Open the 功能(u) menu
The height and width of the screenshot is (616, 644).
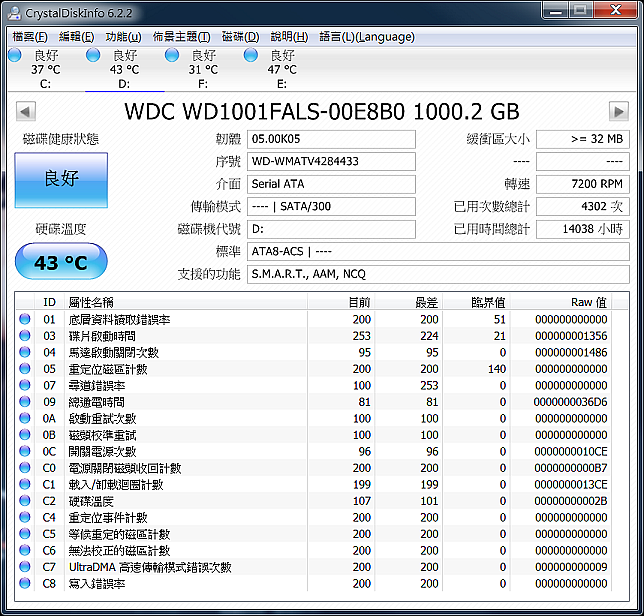[123, 37]
